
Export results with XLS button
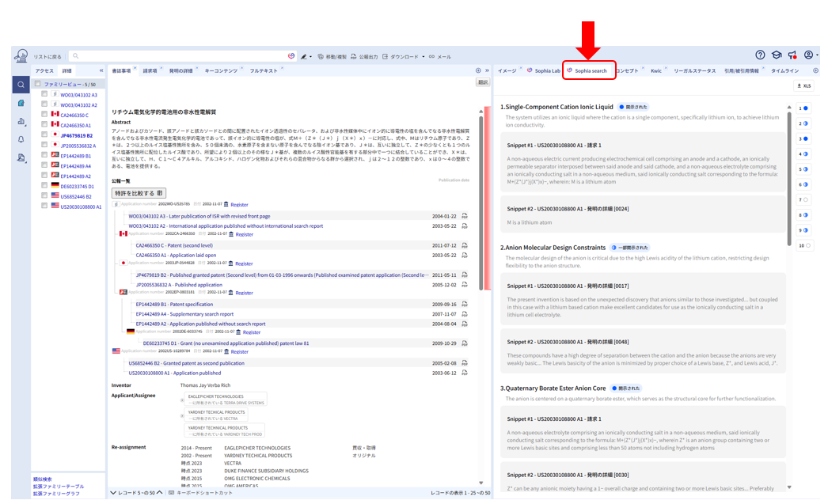(x=804, y=85)
